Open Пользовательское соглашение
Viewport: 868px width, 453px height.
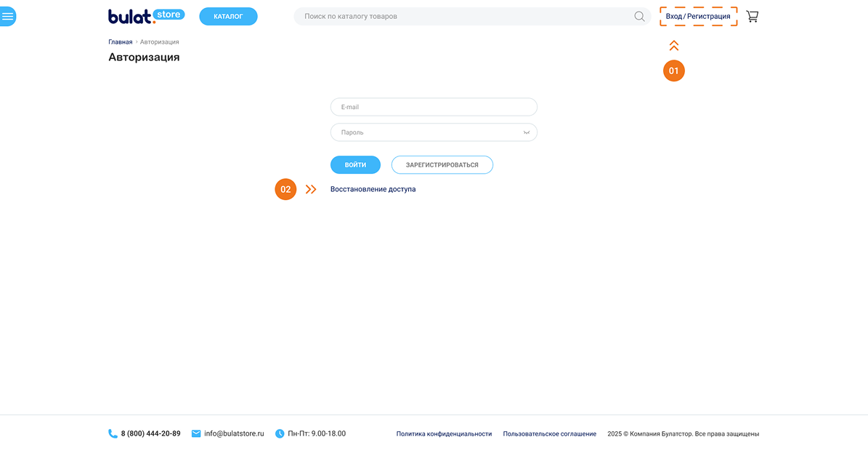pyautogui.click(x=549, y=434)
